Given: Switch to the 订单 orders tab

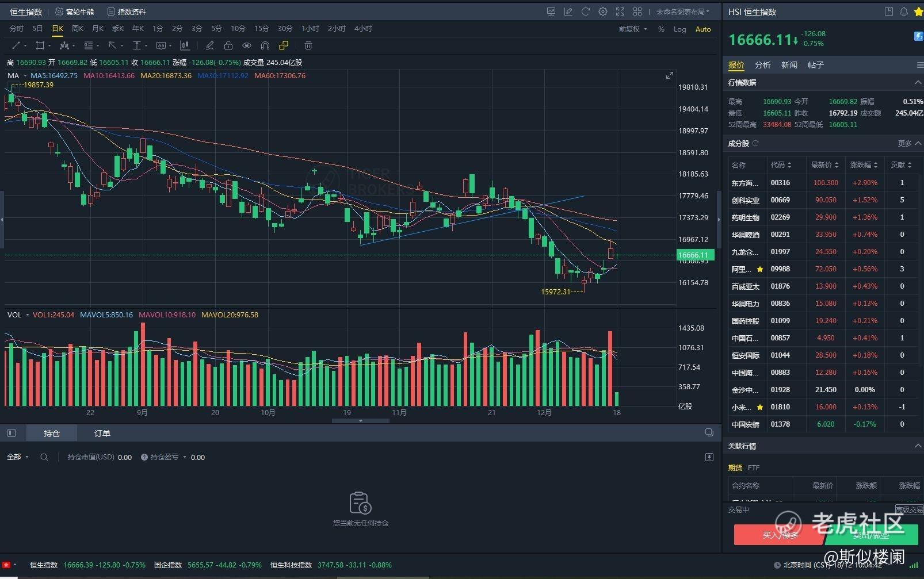Looking at the screenshot, I should pyautogui.click(x=102, y=433).
